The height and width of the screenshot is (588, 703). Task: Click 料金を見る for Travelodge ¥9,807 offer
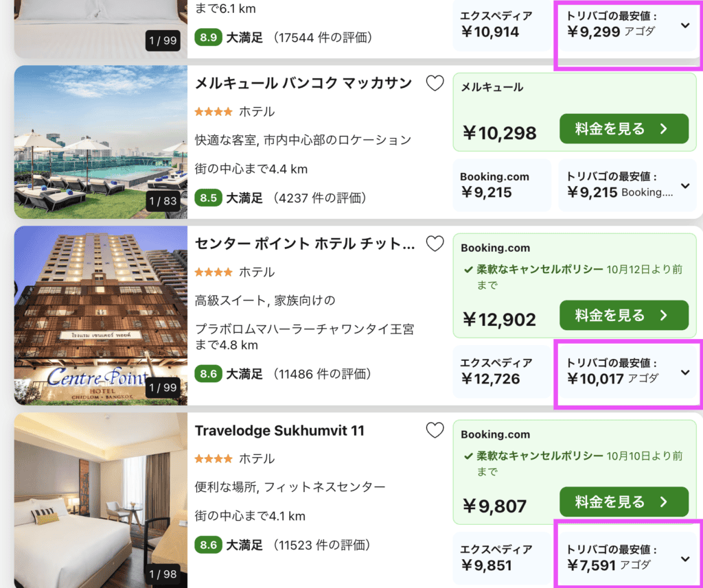tap(624, 502)
